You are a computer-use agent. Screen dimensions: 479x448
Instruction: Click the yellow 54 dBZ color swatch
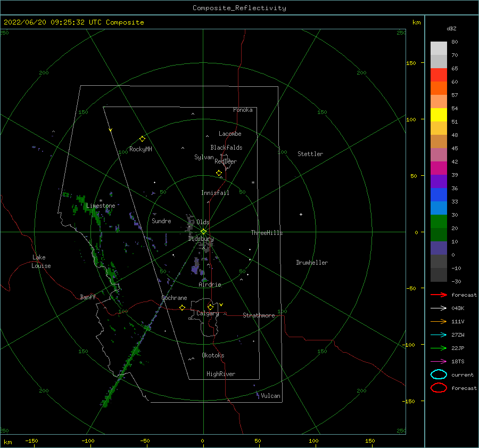pyautogui.click(x=439, y=115)
